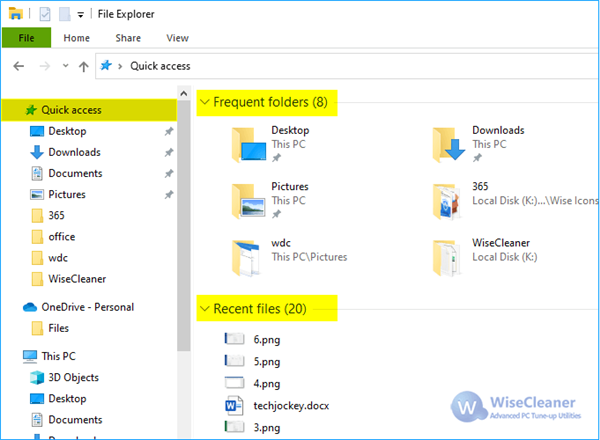This screenshot has width=600, height=440.
Task: Open the wdc folder icon
Action: (248, 257)
